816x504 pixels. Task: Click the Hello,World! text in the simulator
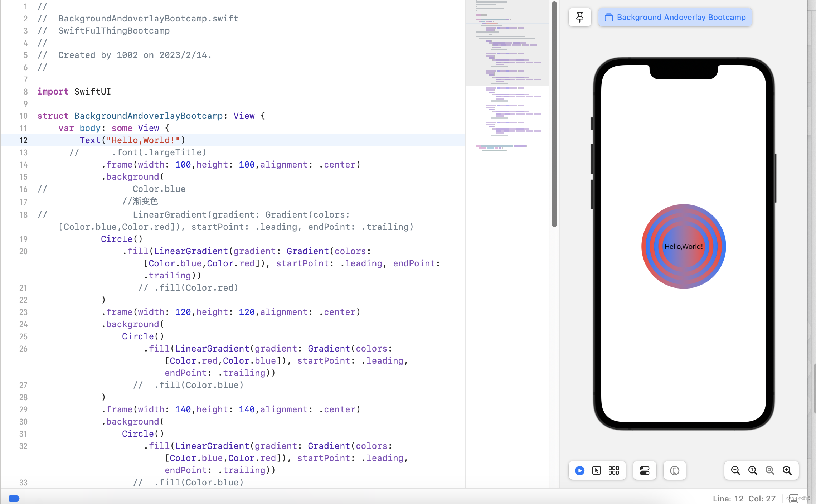(683, 246)
